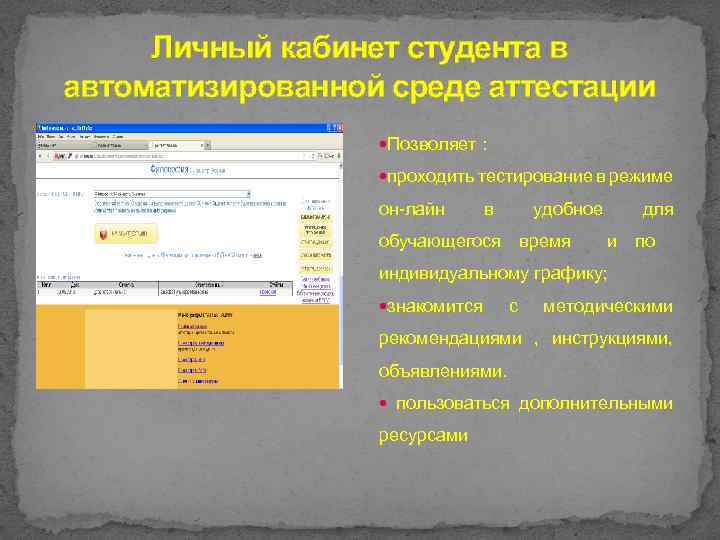Click the browser back arrow in the embedded screenshot
Viewport: 720px width, 540px height.
40,156
